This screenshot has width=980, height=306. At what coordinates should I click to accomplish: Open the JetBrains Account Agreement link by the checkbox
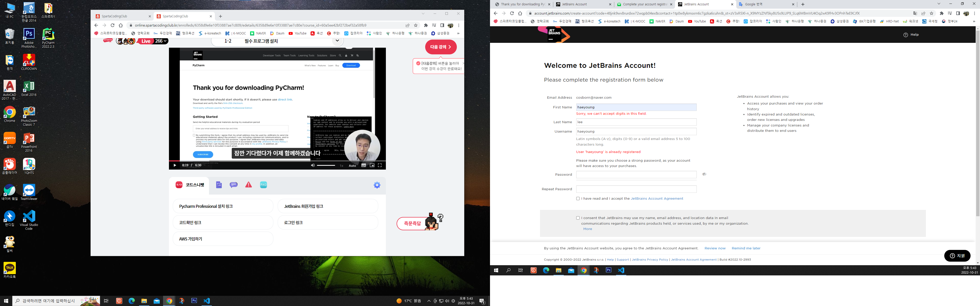pyautogui.click(x=657, y=198)
